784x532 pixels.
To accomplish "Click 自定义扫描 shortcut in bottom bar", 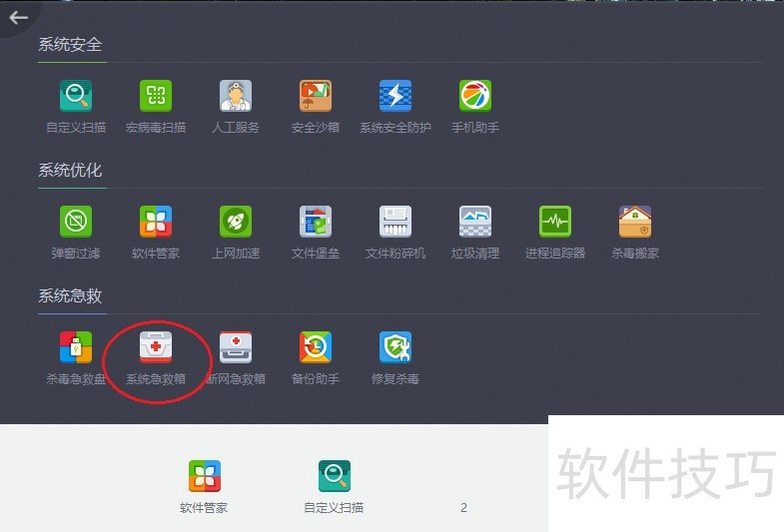I will pyautogui.click(x=334, y=477).
